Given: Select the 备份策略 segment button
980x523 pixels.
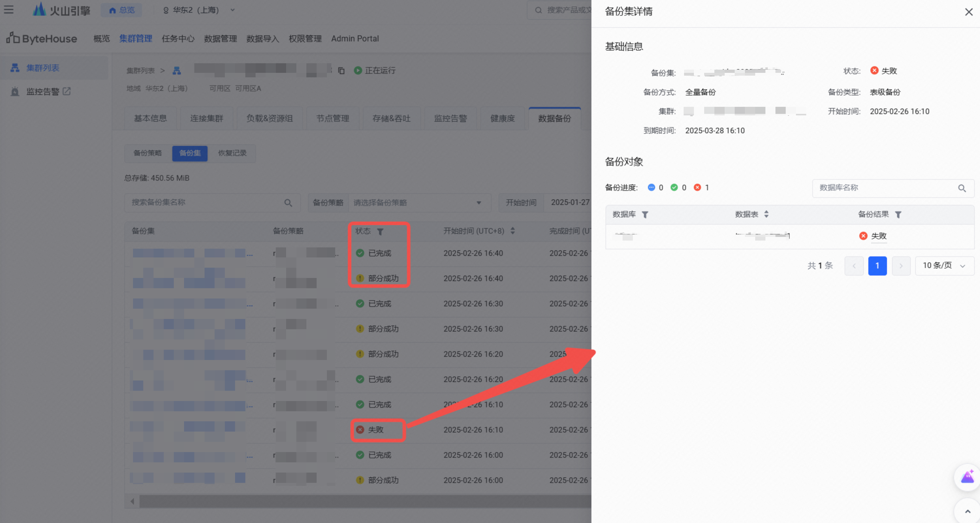Looking at the screenshot, I should coord(148,153).
